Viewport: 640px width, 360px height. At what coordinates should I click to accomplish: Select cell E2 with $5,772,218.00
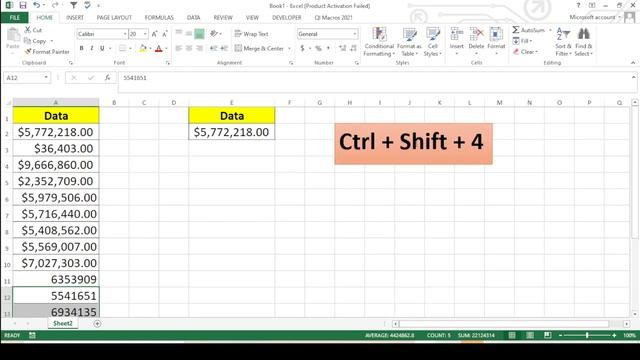coord(232,132)
